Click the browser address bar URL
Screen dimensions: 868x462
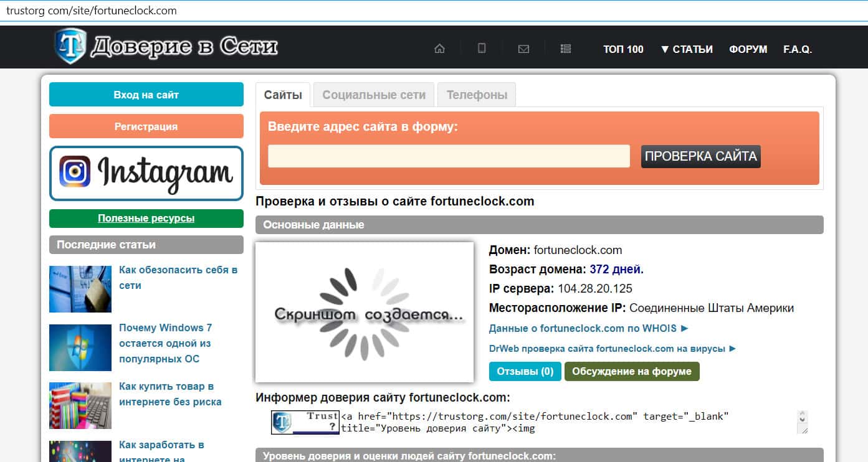tap(92, 11)
